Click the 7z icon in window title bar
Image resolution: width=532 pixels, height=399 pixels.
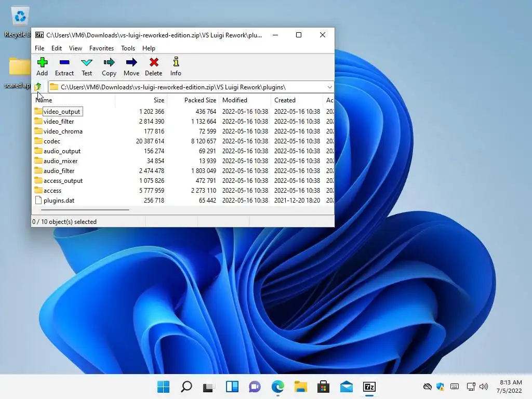pos(39,35)
